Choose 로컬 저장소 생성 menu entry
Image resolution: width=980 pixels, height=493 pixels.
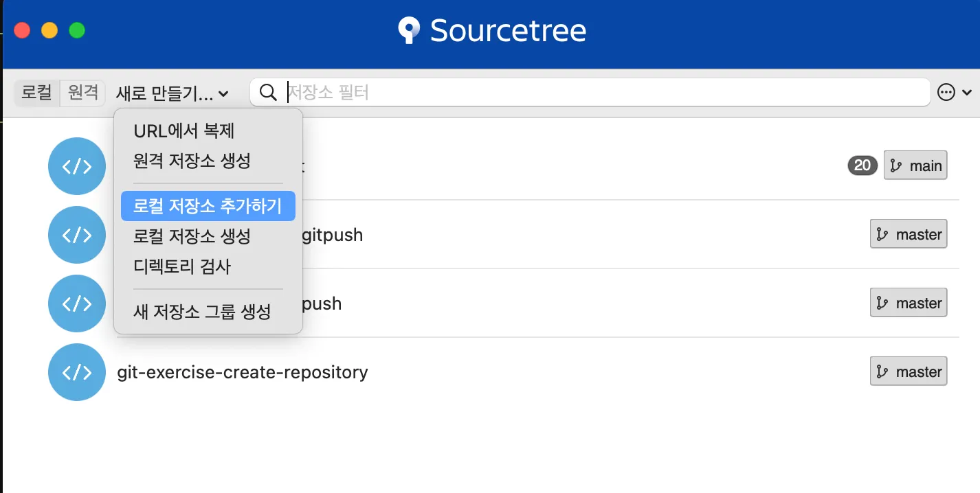coord(208,236)
